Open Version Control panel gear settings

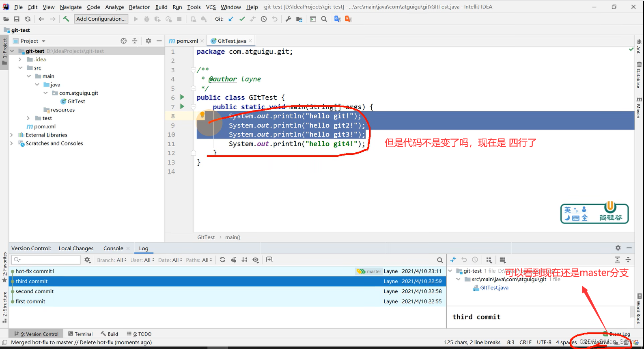click(618, 248)
